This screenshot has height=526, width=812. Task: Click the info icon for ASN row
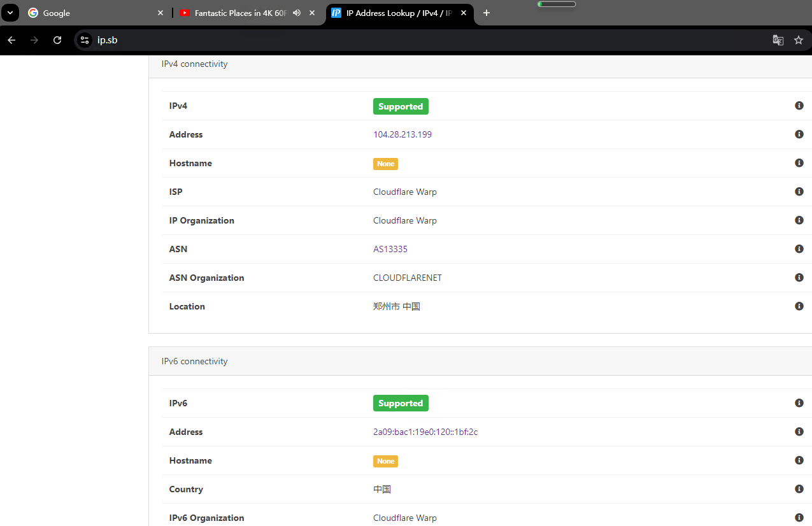pyautogui.click(x=799, y=249)
